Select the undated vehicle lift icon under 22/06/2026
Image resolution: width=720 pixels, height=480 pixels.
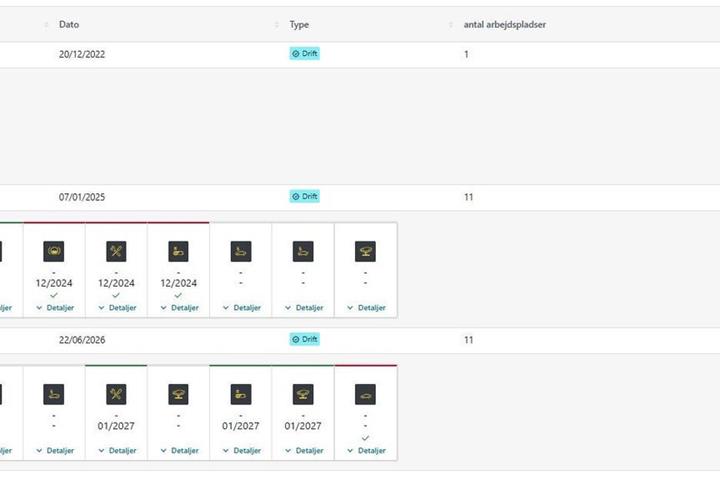click(x=179, y=394)
